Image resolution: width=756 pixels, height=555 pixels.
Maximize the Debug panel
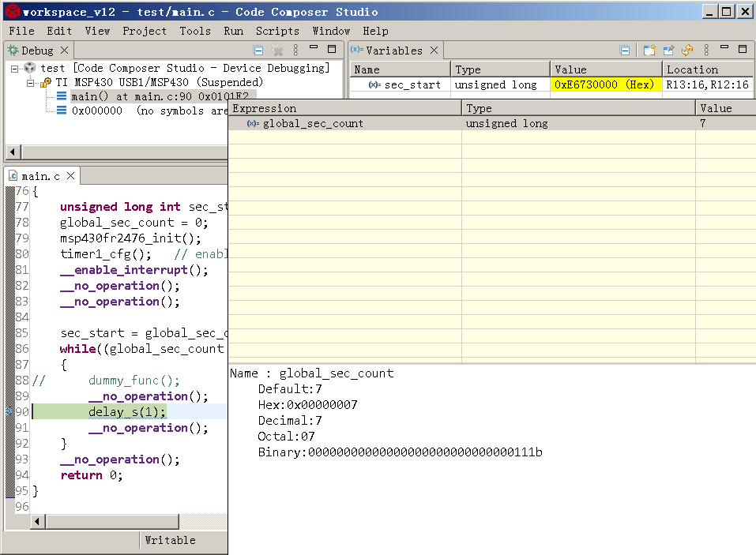coord(333,50)
